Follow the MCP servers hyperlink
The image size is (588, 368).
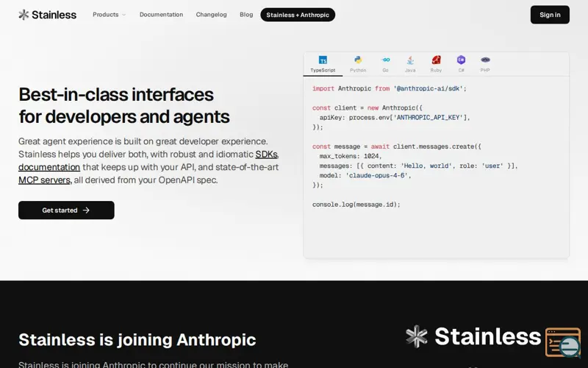point(44,180)
